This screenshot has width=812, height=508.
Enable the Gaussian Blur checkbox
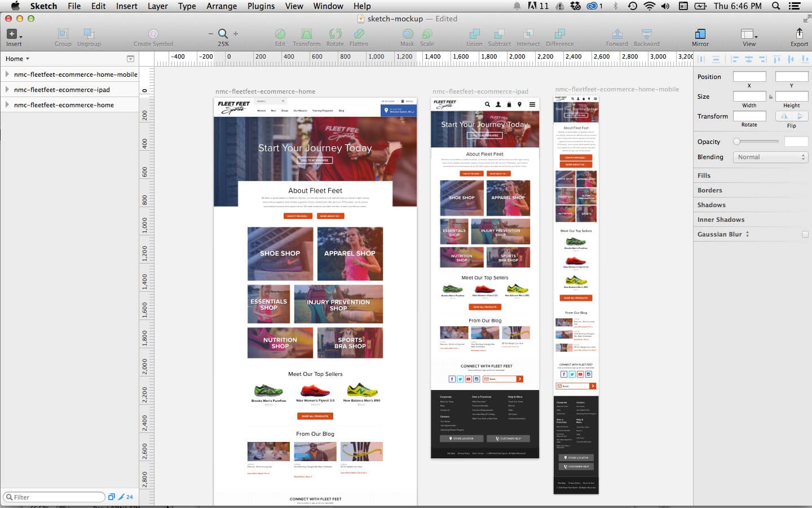tap(805, 234)
